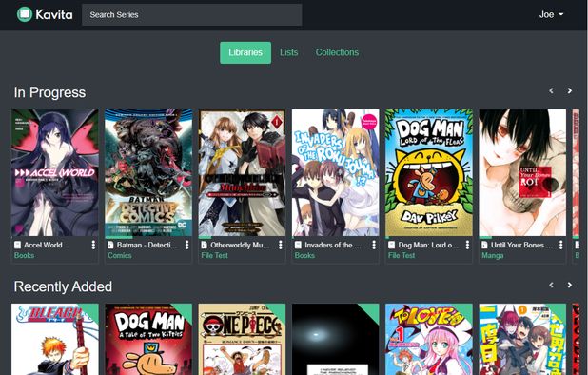Click the Kavita logo icon
The height and width of the screenshot is (375, 588).
25,14
